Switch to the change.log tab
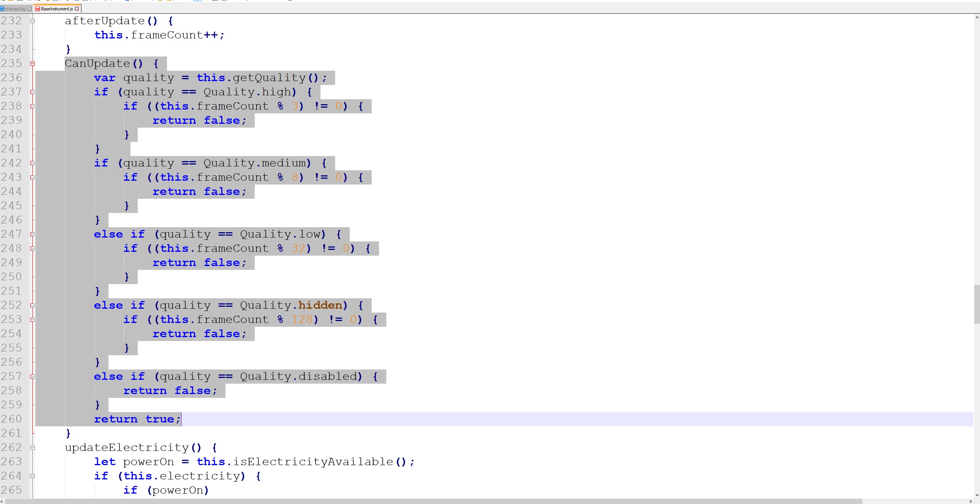 pyautogui.click(x=16, y=8)
